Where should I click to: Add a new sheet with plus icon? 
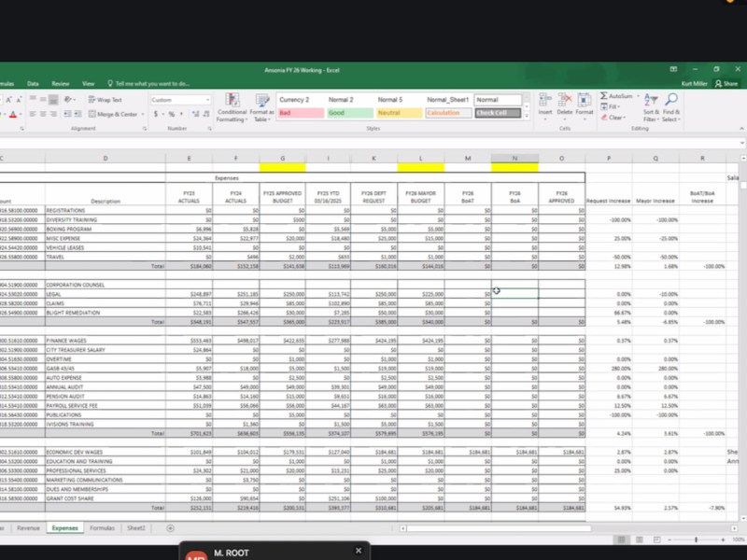tap(170, 527)
